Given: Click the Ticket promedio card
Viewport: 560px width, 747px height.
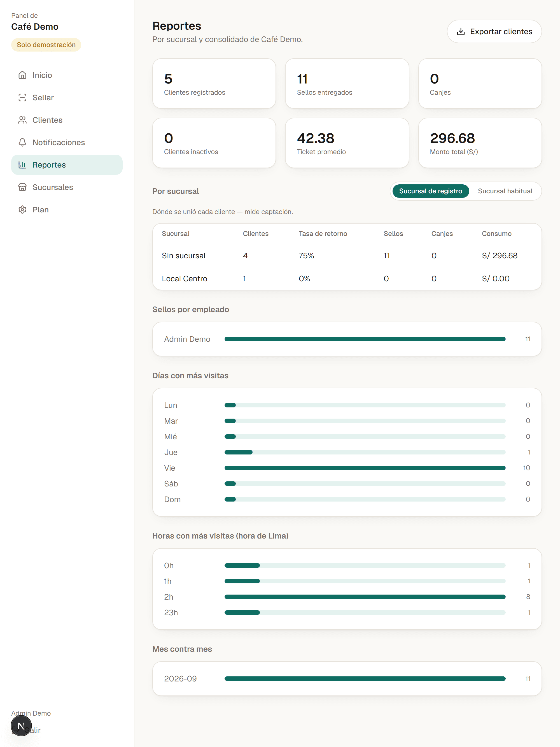Looking at the screenshot, I should click(347, 143).
